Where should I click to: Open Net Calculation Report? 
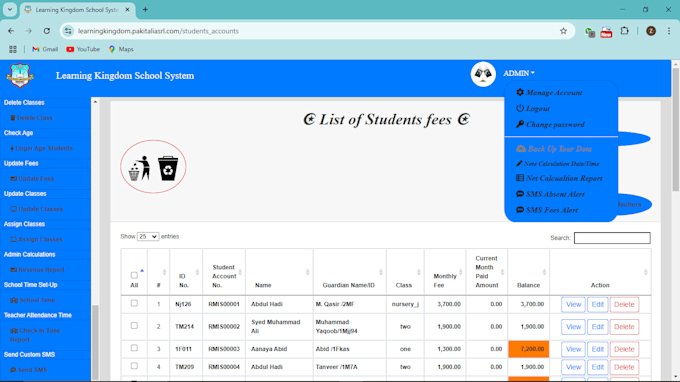pyautogui.click(x=564, y=179)
